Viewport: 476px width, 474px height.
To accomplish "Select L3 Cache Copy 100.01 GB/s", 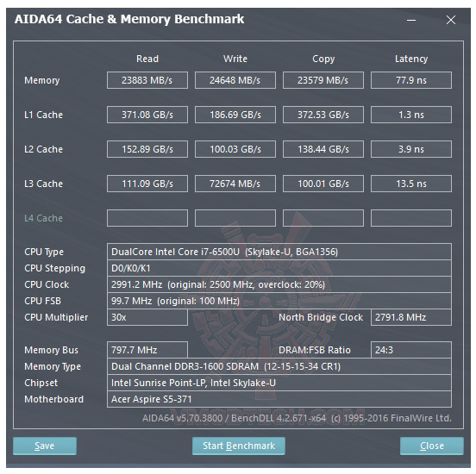I will point(323,184).
